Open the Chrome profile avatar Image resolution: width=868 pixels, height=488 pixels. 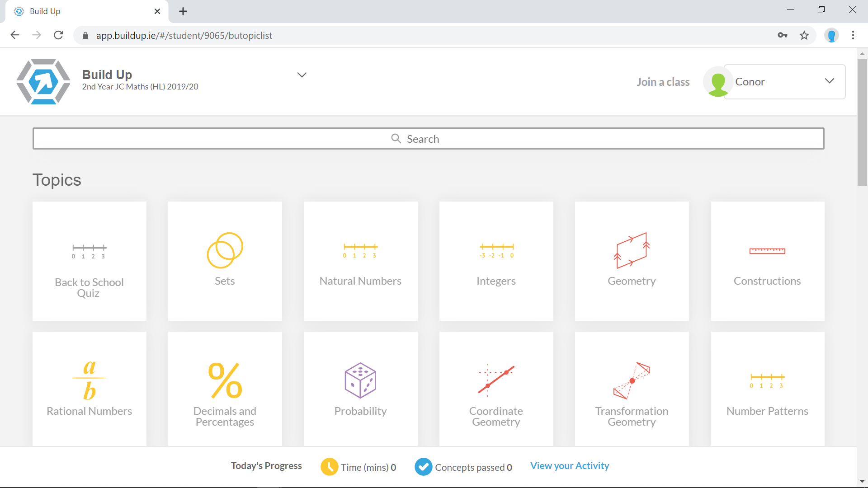click(x=831, y=35)
